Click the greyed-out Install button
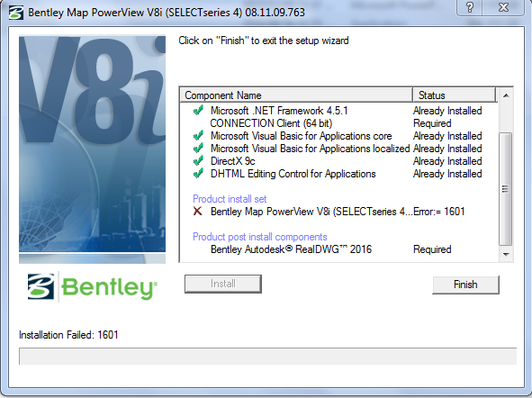The width and height of the screenshot is (532, 398). 223,284
